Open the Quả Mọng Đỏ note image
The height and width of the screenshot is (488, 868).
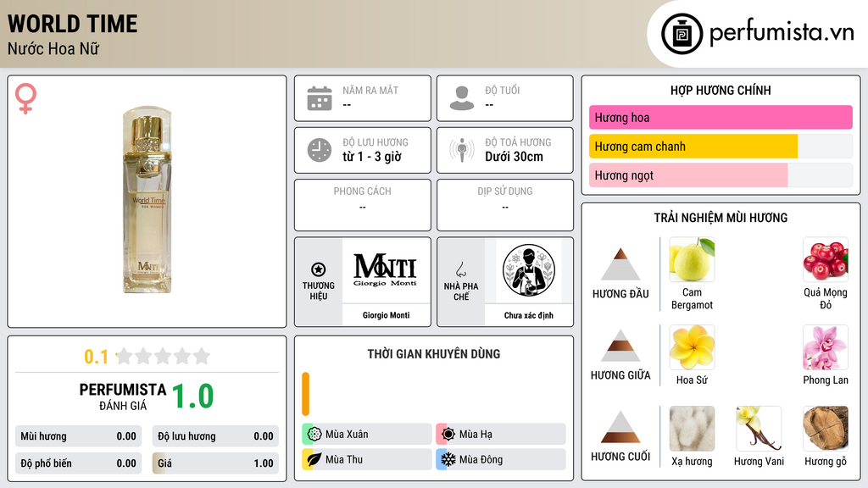tap(826, 259)
